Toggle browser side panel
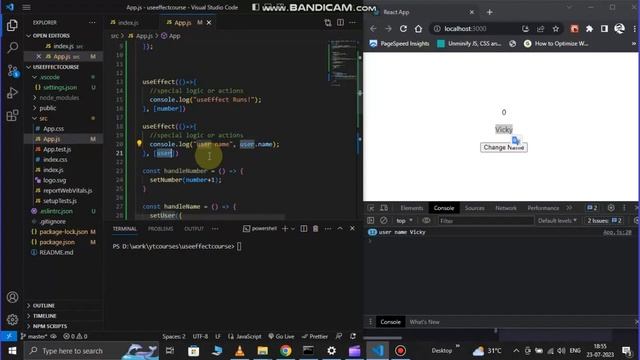Viewport: 640px width, 360px height. (x=604, y=29)
